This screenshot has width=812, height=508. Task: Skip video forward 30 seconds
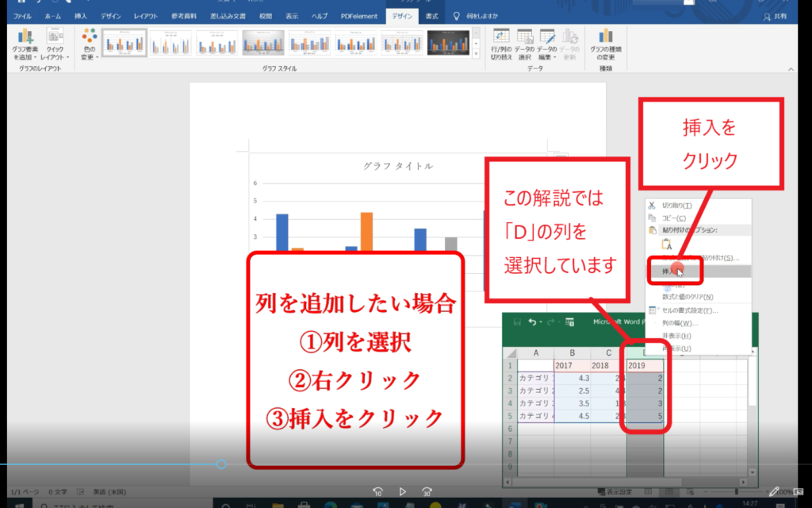427,491
